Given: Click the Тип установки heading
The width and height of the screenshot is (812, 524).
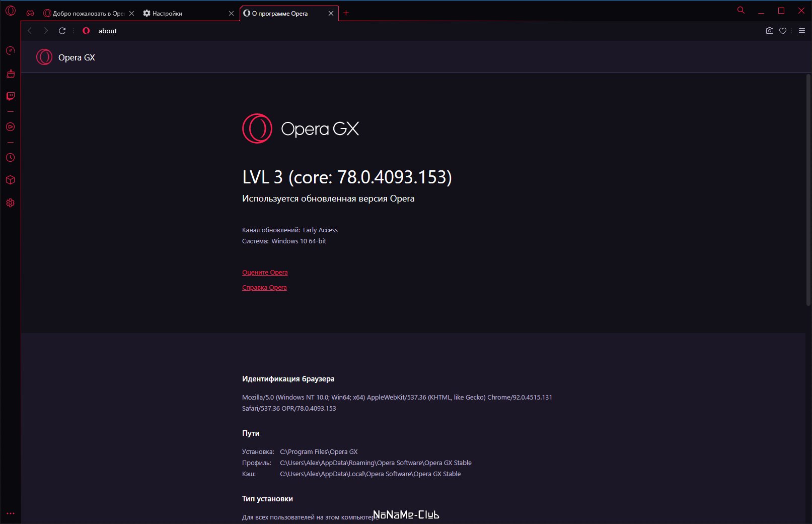Looking at the screenshot, I should point(267,499).
